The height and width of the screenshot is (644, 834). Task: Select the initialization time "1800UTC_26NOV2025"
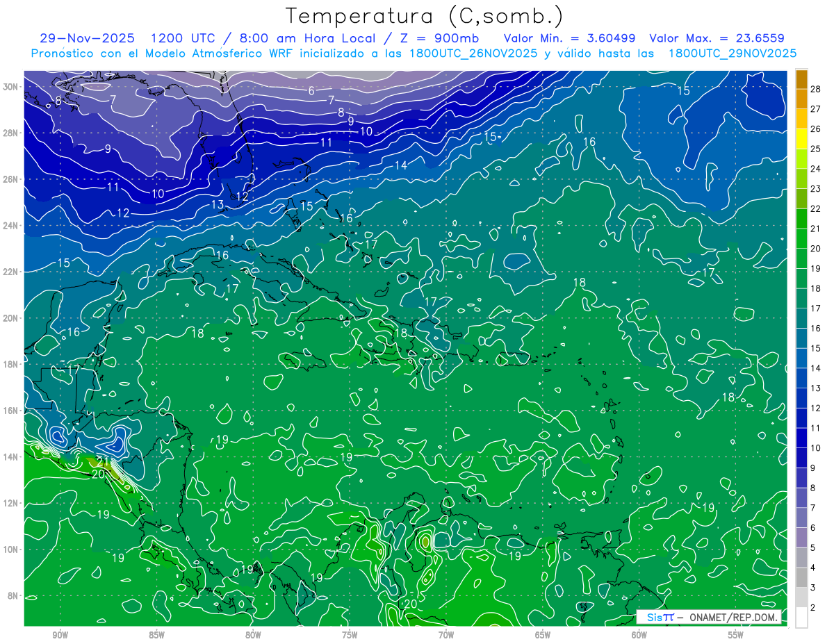point(471,53)
